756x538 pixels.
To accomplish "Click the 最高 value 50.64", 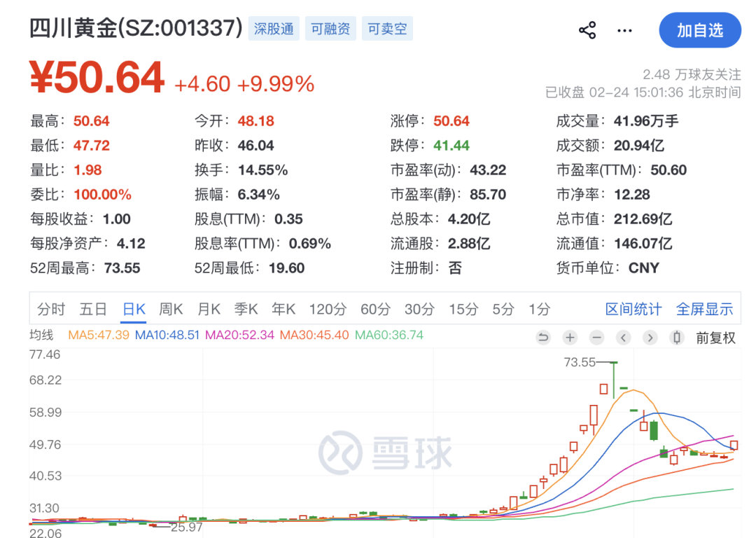I will click(91, 120).
